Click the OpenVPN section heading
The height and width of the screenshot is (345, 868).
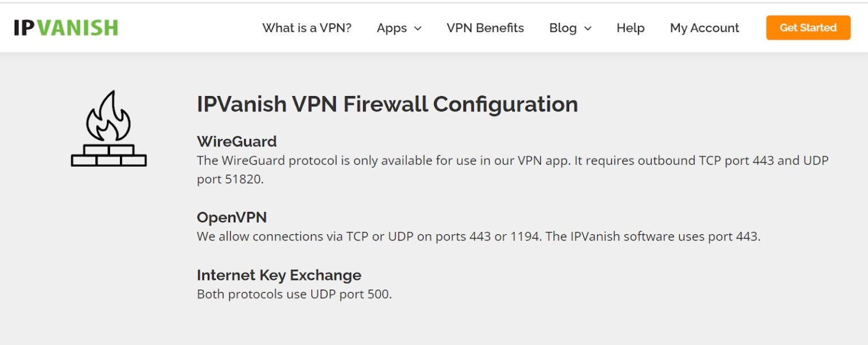[232, 217]
